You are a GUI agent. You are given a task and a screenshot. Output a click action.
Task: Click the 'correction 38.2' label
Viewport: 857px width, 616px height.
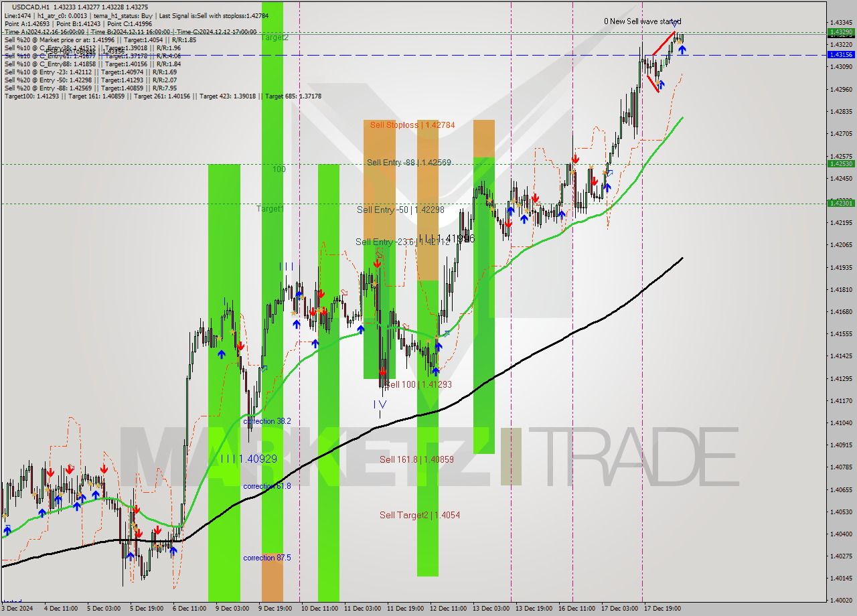[x=267, y=421]
